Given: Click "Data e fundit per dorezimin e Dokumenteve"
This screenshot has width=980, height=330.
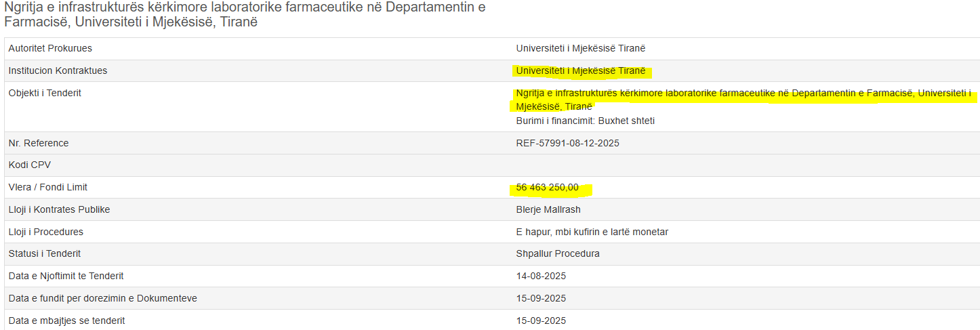Looking at the screenshot, I should 103,298.
